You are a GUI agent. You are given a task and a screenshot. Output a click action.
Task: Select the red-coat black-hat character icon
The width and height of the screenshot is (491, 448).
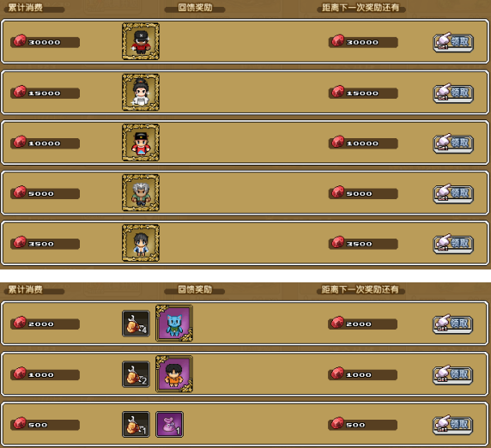click(141, 142)
